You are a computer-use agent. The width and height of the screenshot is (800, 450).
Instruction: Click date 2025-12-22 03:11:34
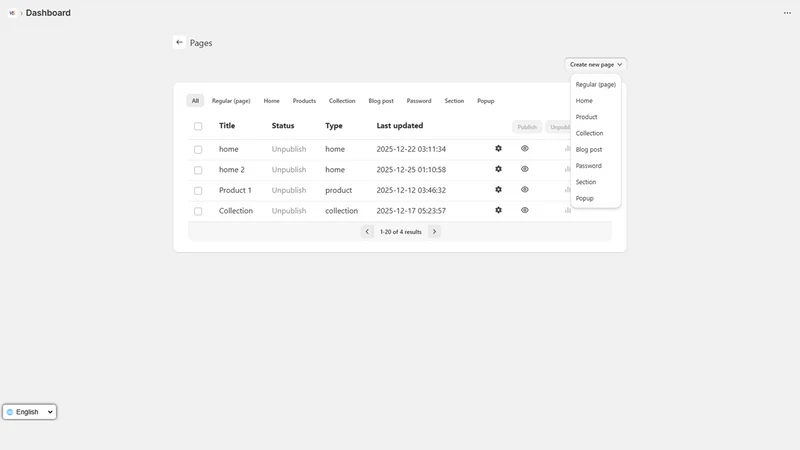click(x=411, y=149)
